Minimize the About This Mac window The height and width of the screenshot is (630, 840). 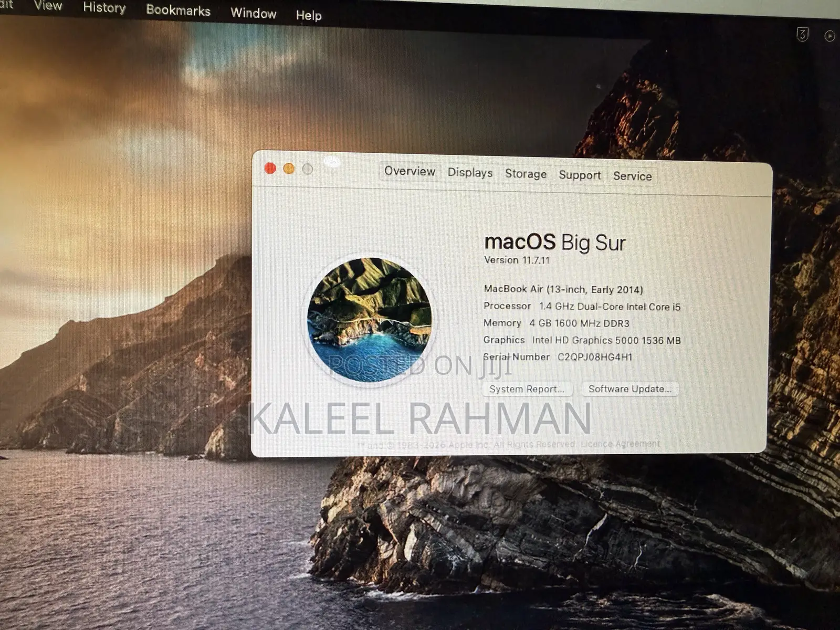coord(289,169)
